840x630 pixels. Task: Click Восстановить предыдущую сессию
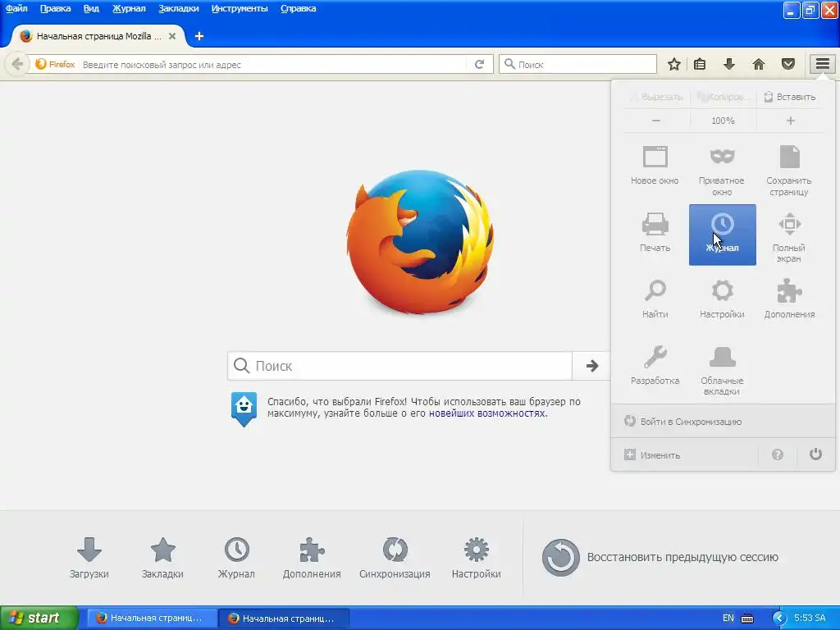pyautogui.click(x=660, y=557)
